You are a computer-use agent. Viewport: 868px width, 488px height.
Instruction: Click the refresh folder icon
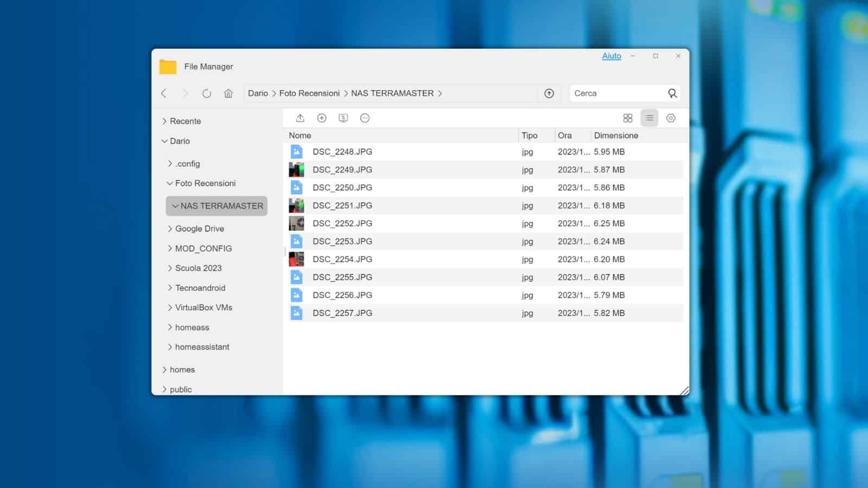click(207, 93)
